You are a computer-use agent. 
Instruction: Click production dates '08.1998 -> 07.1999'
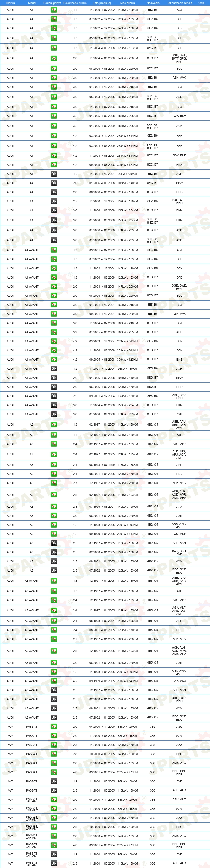point(102,465)
